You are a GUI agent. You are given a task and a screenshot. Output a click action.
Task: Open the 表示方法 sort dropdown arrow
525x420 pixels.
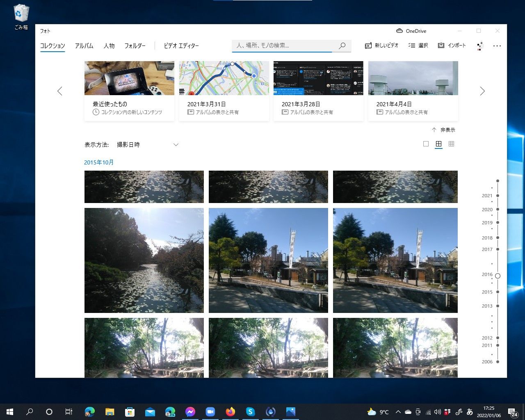176,144
